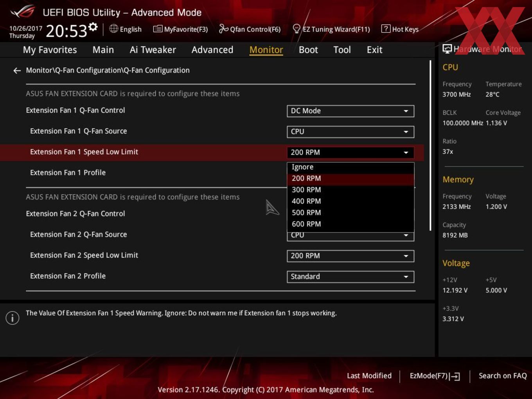Click the Hardware Monitor display icon
Image resolution: width=532 pixels, height=399 pixels.
click(x=447, y=49)
